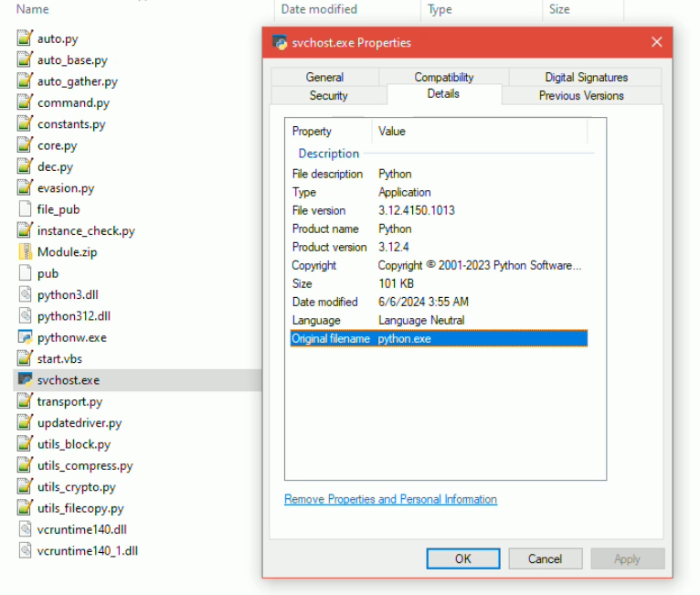This screenshot has height=595, width=700.
Task: Select the Date modified 6/6/2024 row
Action: (439, 302)
